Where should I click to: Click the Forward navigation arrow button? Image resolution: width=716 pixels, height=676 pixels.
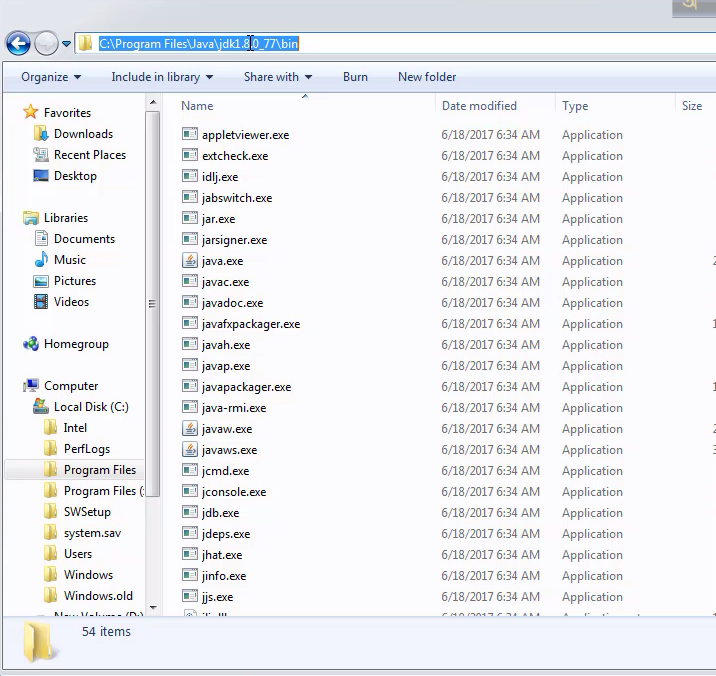[46, 44]
